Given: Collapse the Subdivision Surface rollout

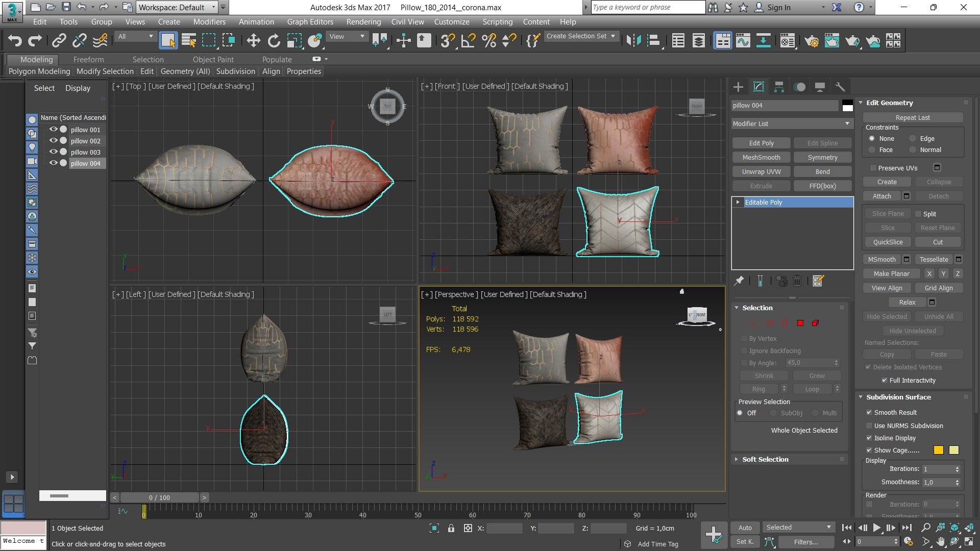Looking at the screenshot, I should pos(898,397).
